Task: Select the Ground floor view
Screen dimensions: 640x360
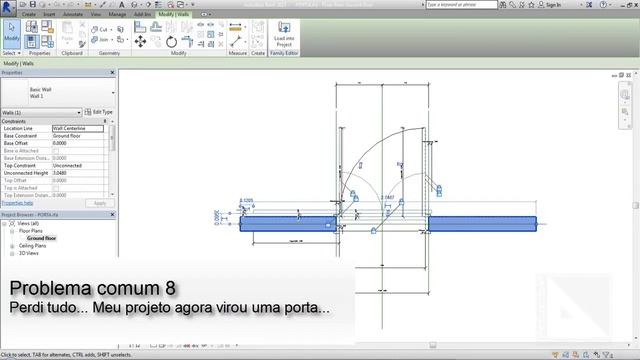Action: (41, 238)
